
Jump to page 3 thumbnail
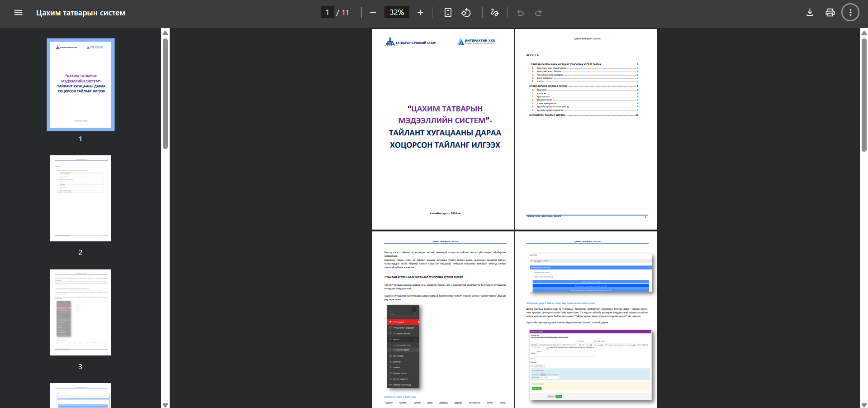(81, 312)
